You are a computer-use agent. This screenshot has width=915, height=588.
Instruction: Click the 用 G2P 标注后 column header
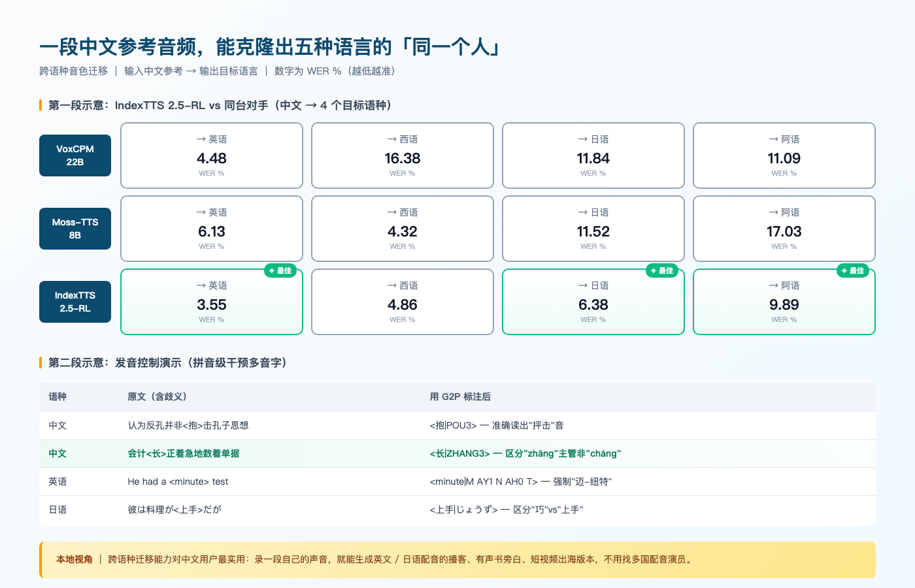pos(460,397)
